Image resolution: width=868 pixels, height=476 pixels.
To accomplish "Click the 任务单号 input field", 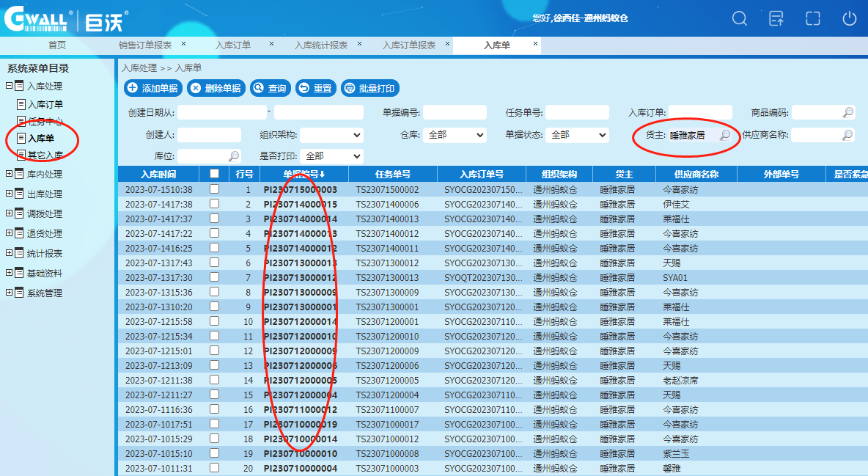I will [x=577, y=113].
